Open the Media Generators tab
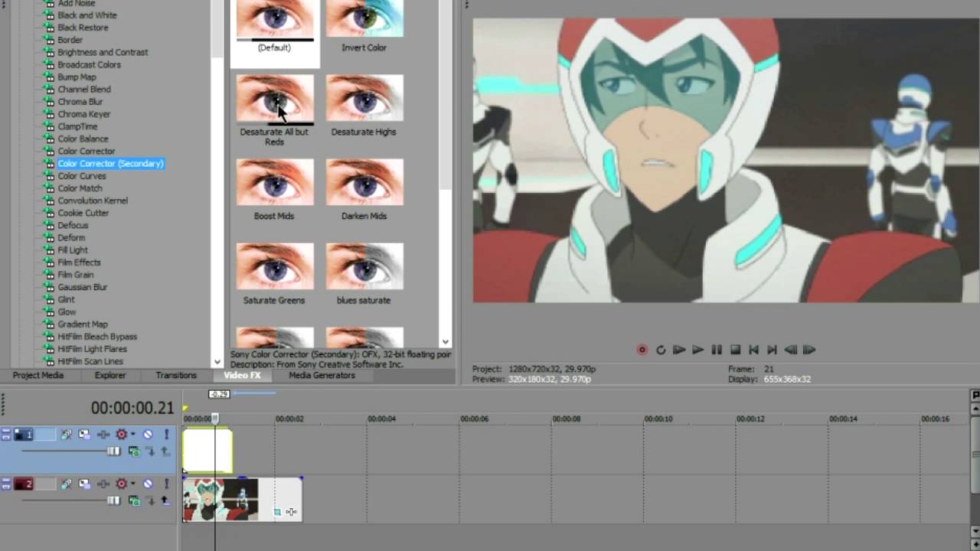The width and height of the screenshot is (980, 551). 322,375
